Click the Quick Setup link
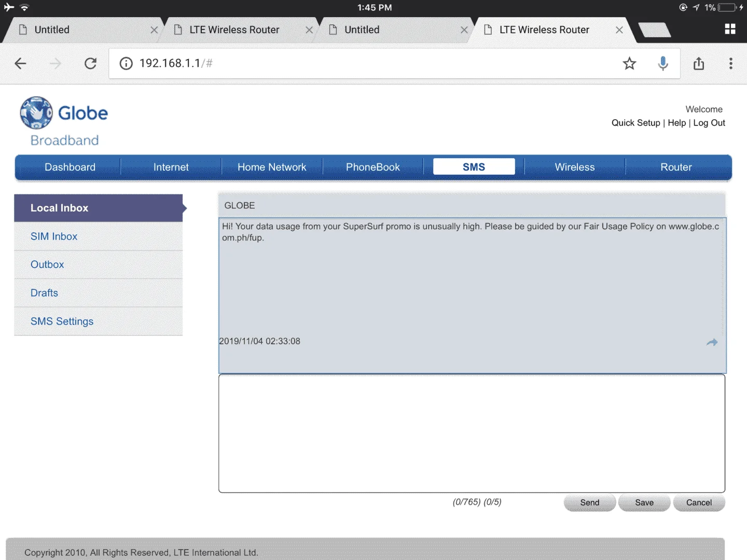This screenshot has width=747, height=560. click(x=635, y=123)
